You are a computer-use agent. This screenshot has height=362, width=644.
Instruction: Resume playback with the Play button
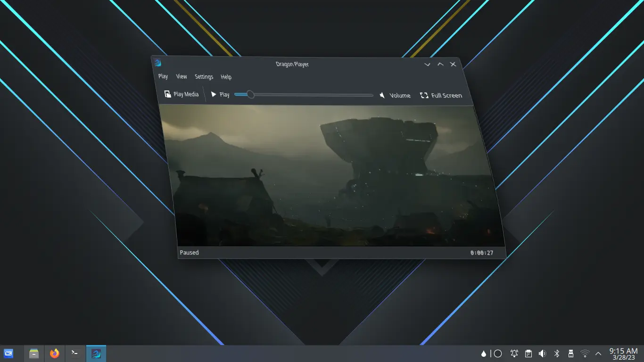pyautogui.click(x=220, y=95)
